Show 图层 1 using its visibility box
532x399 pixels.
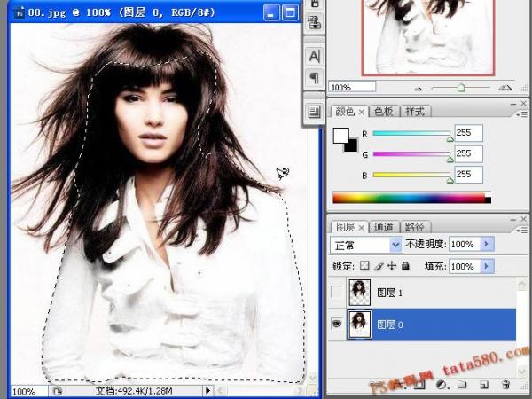pyautogui.click(x=337, y=291)
